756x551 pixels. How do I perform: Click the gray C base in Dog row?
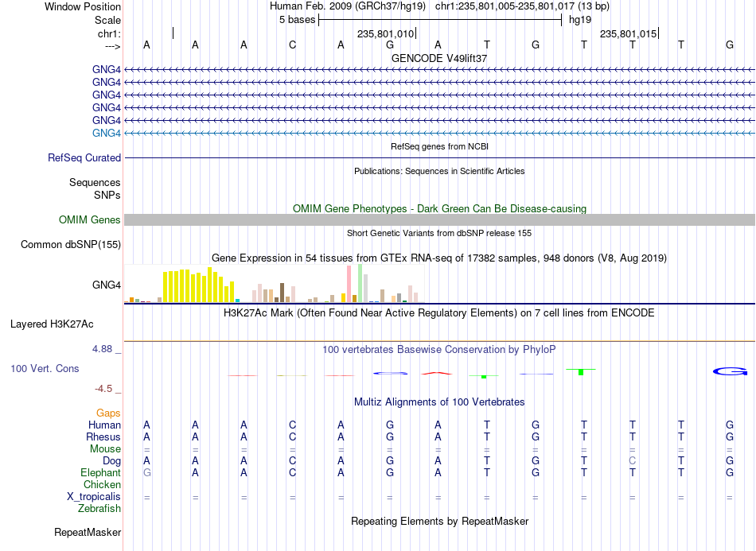633,460
